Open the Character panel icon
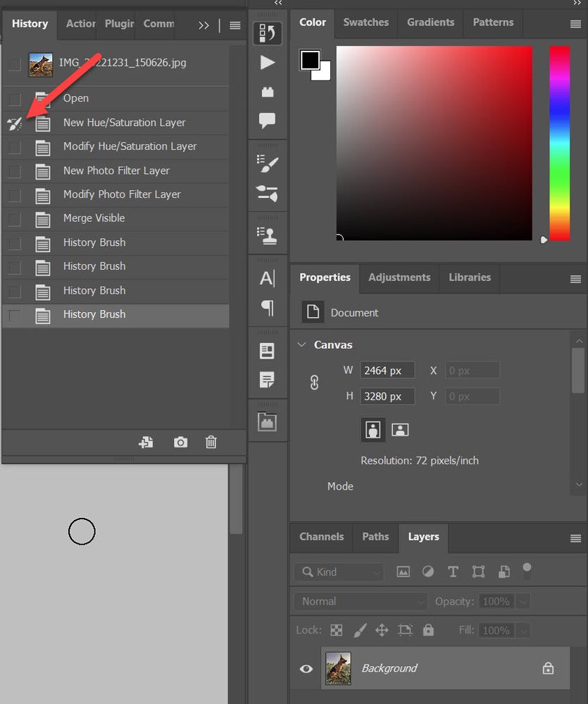588x704 pixels. pos(268,278)
